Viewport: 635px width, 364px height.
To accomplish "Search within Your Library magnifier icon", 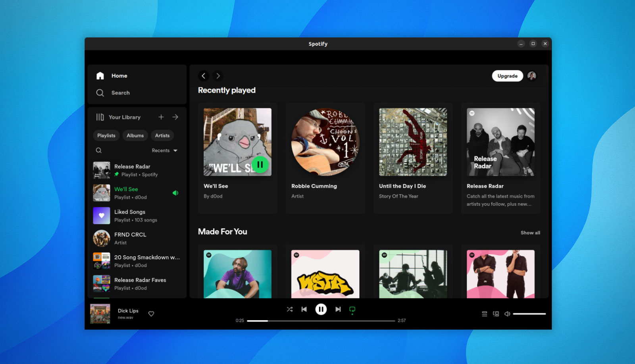I will (x=99, y=150).
